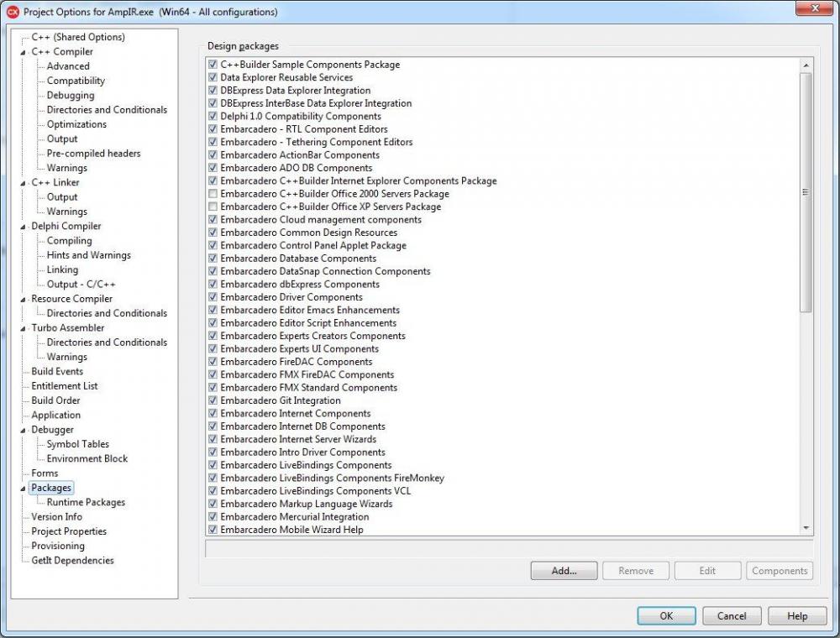Open GetIt Dependencies page

[73, 561]
